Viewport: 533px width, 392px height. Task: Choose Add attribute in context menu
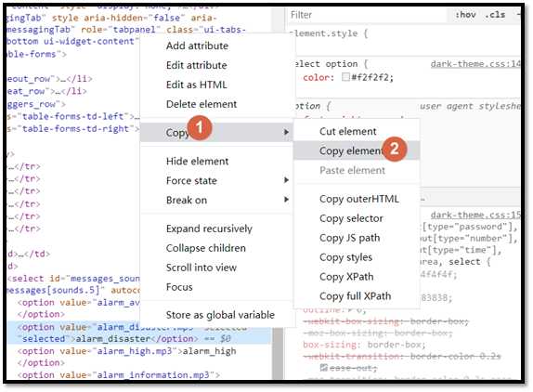click(x=197, y=46)
